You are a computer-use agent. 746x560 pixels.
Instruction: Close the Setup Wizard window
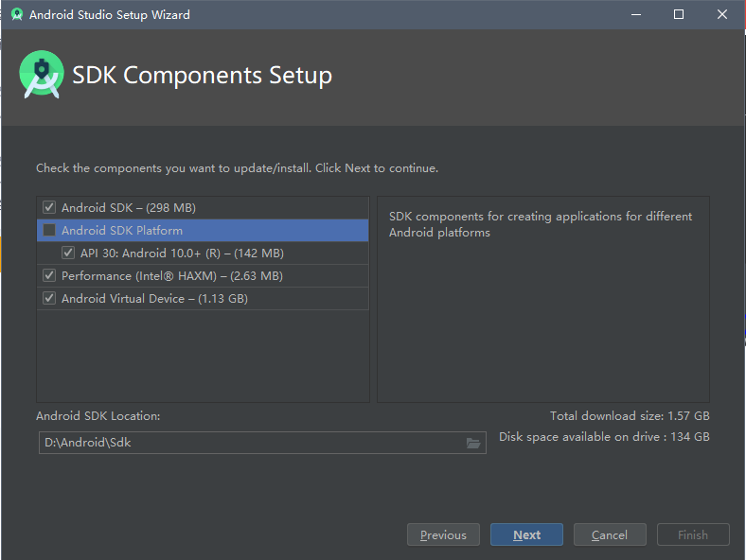point(722,15)
